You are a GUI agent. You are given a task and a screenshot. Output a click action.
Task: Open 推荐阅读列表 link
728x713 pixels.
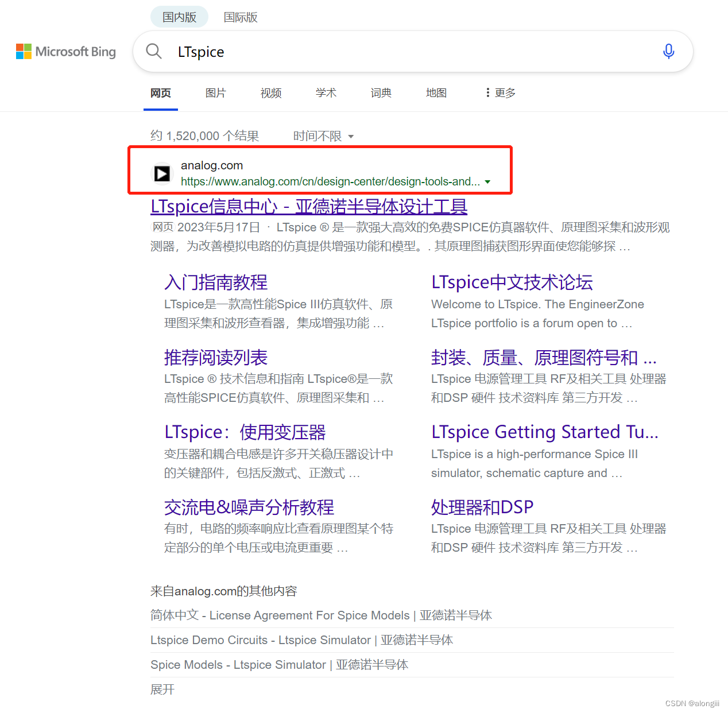pyautogui.click(x=216, y=358)
